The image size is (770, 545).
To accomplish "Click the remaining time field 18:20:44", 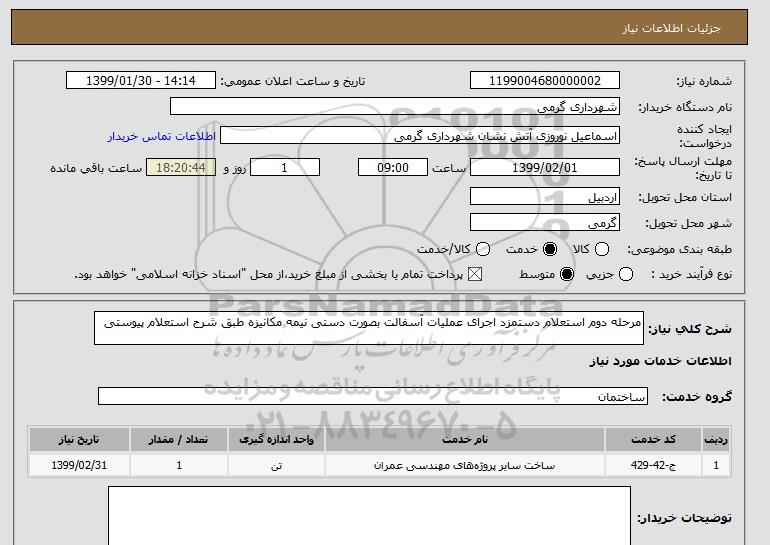I will pos(181,167).
